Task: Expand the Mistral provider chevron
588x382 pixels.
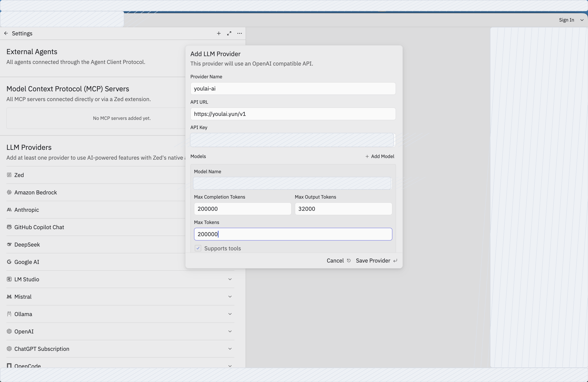Action: [x=230, y=297]
